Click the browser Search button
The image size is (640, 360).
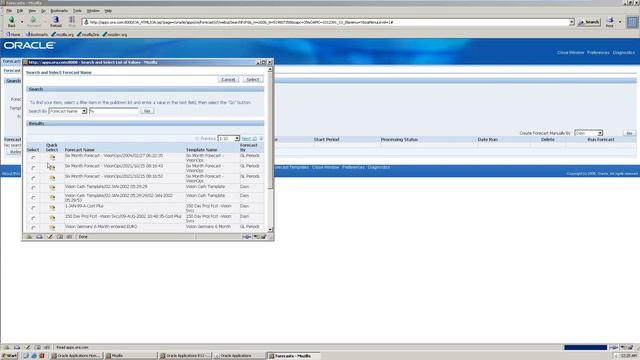[x=589, y=22]
